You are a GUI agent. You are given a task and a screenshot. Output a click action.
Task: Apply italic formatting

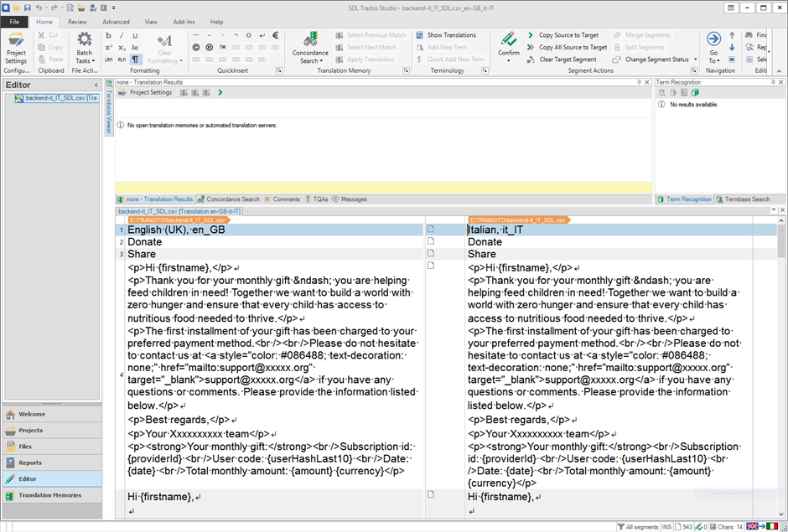(x=122, y=35)
